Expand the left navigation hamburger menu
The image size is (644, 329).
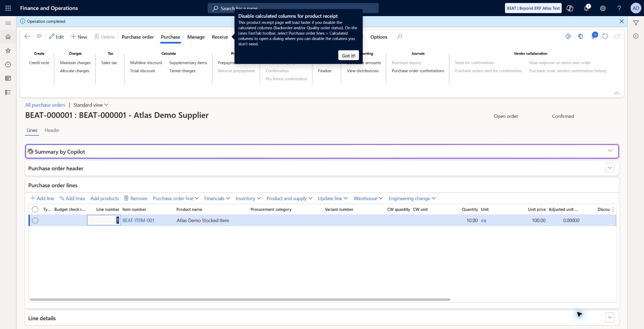8,23
